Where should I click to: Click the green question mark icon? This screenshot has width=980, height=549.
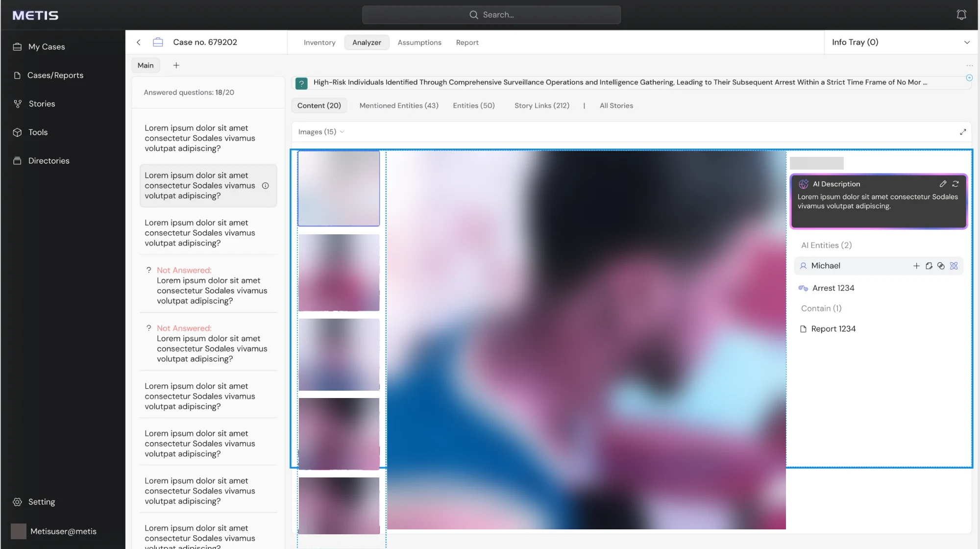pyautogui.click(x=301, y=83)
